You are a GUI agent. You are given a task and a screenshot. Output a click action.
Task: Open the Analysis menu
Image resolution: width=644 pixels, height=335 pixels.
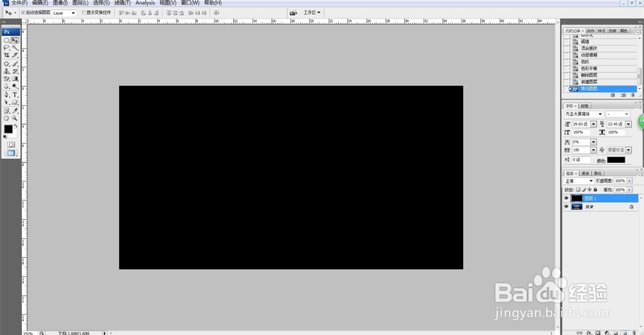pyautogui.click(x=145, y=3)
